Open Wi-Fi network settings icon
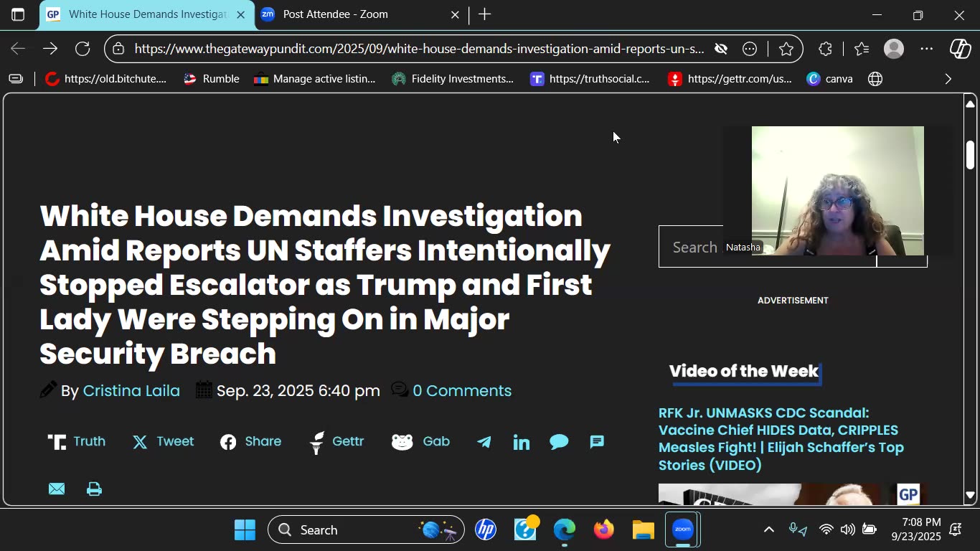Viewport: 980px width, 551px height. pyautogui.click(x=826, y=530)
